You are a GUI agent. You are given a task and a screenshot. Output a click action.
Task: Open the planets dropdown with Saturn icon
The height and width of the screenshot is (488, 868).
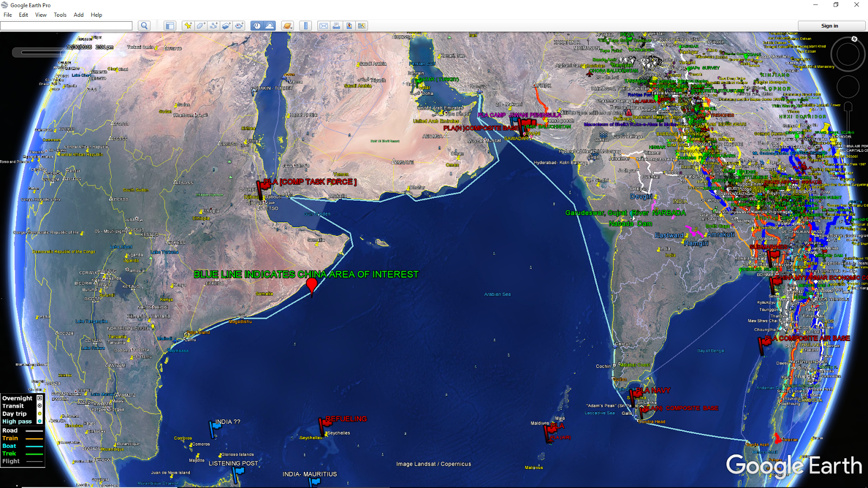(x=287, y=25)
